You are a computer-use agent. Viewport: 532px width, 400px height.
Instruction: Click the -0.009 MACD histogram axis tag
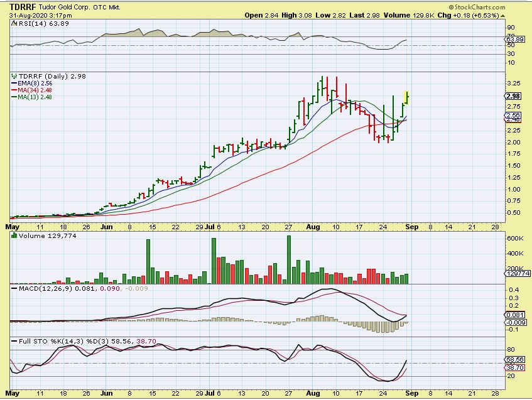(x=516, y=322)
